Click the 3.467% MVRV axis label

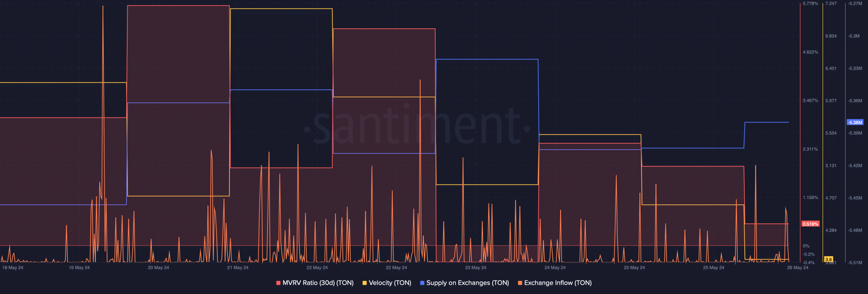(810, 100)
